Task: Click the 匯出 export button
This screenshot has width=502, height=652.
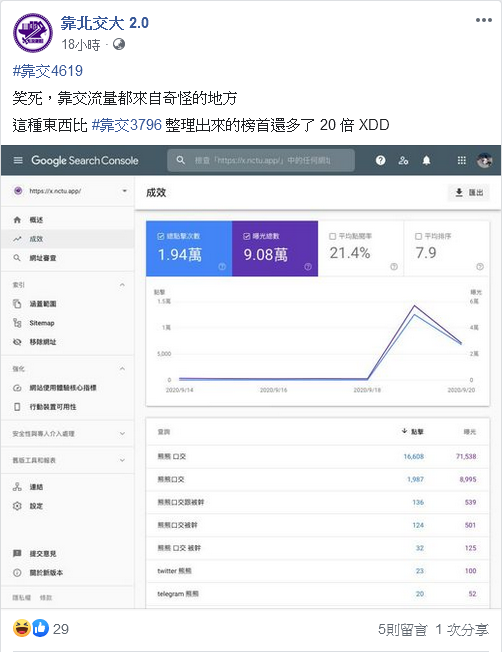Action: click(469, 193)
